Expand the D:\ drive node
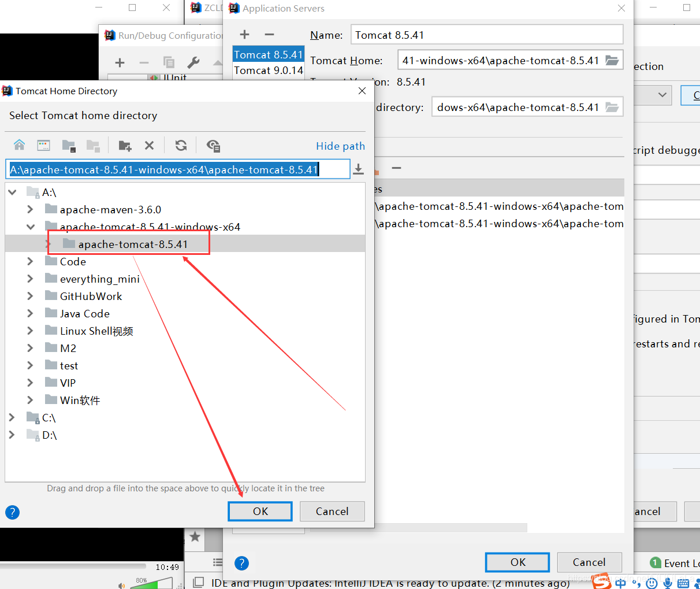This screenshot has width=700, height=589. coord(12,435)
